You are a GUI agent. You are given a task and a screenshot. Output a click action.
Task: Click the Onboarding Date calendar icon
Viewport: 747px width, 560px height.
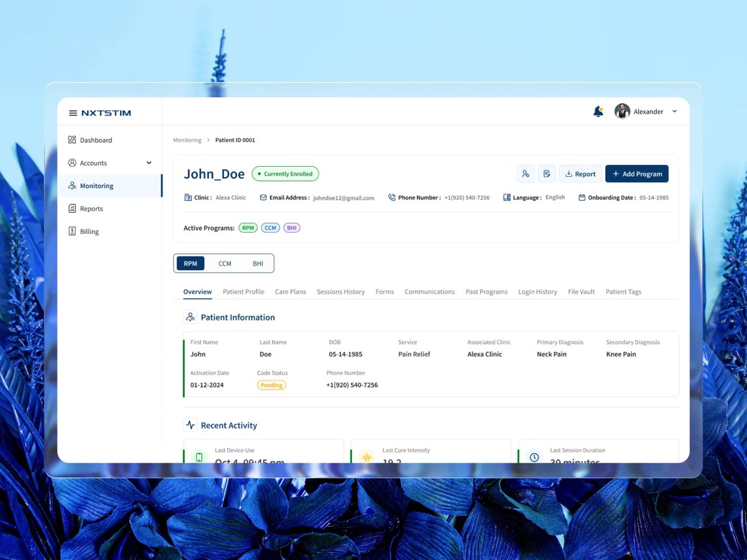[x=582, y=197]
